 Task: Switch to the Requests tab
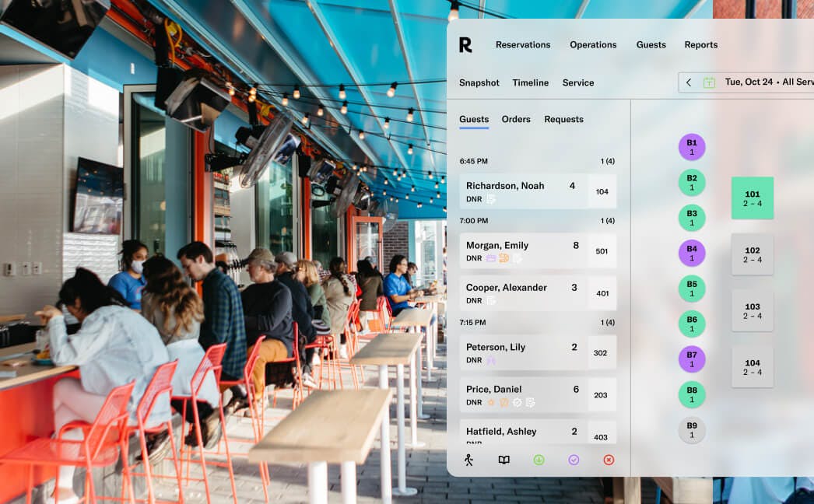[563, 119]
